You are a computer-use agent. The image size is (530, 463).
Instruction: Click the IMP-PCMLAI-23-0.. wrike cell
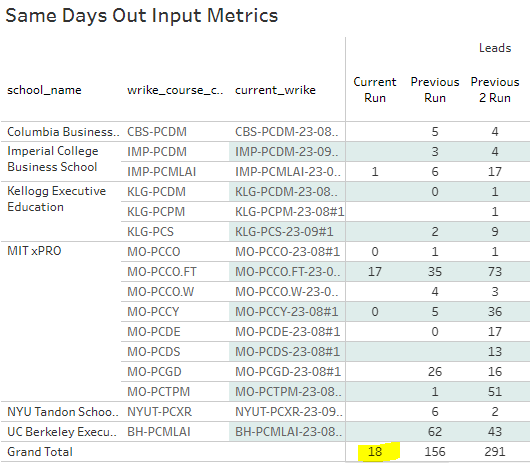pyautogui.click(x=288, y=172)
